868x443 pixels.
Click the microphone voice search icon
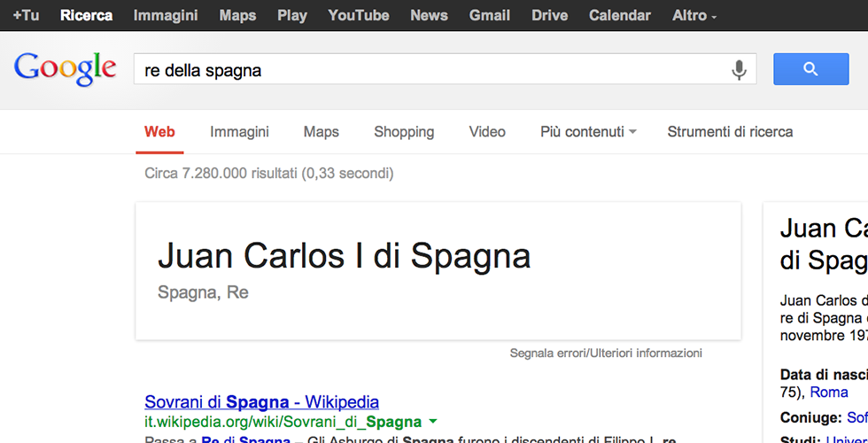pos(739,70)
